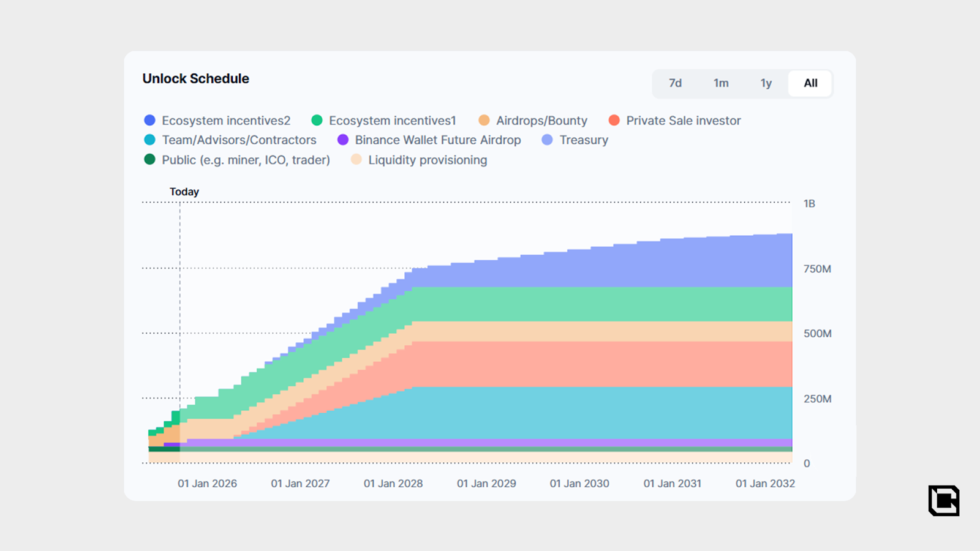Viewport: 980px width, 551px height.
Task: Click the cyan Team/Advisors chart band
Action: (612, 412)
